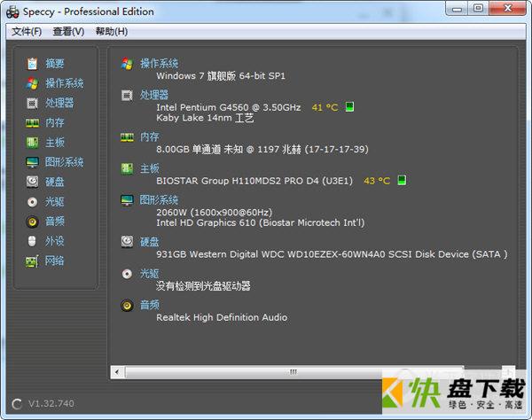Open the 文件(F) menu
The height and width of the screenshot is (420, 532).
[27, 32]
